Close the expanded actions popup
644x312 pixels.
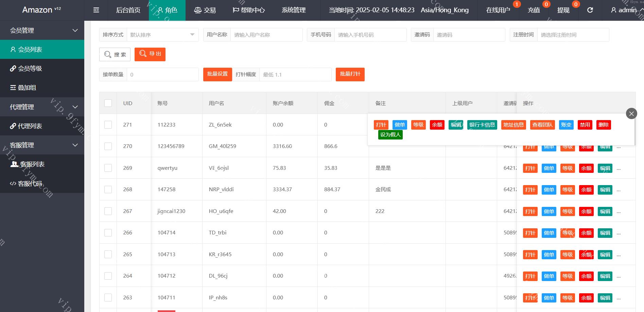[x=631, y=114]
